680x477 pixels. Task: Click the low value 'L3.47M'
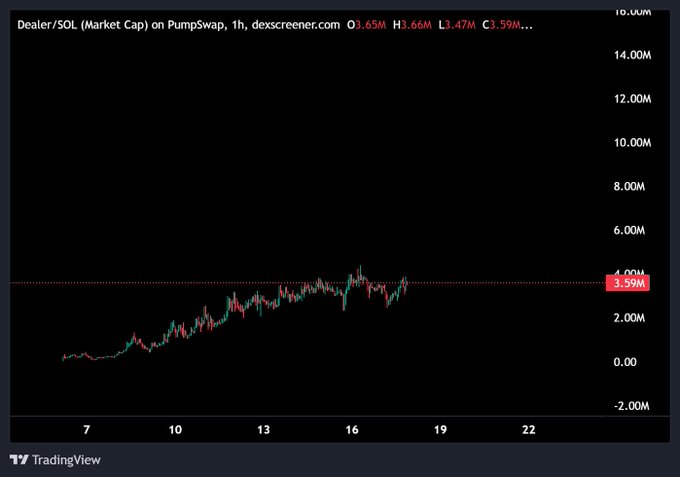[x=457, y=25]
